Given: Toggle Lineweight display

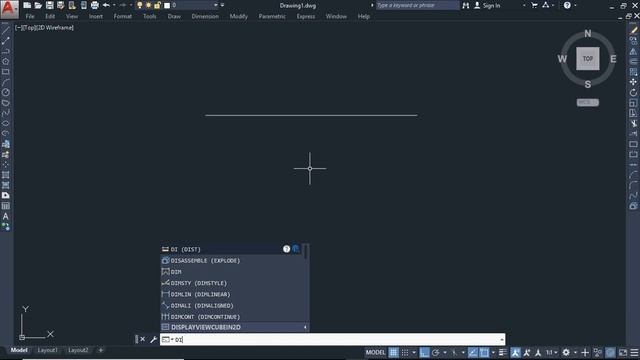Looking at the screenshot, I should click(x=503, y=352).
